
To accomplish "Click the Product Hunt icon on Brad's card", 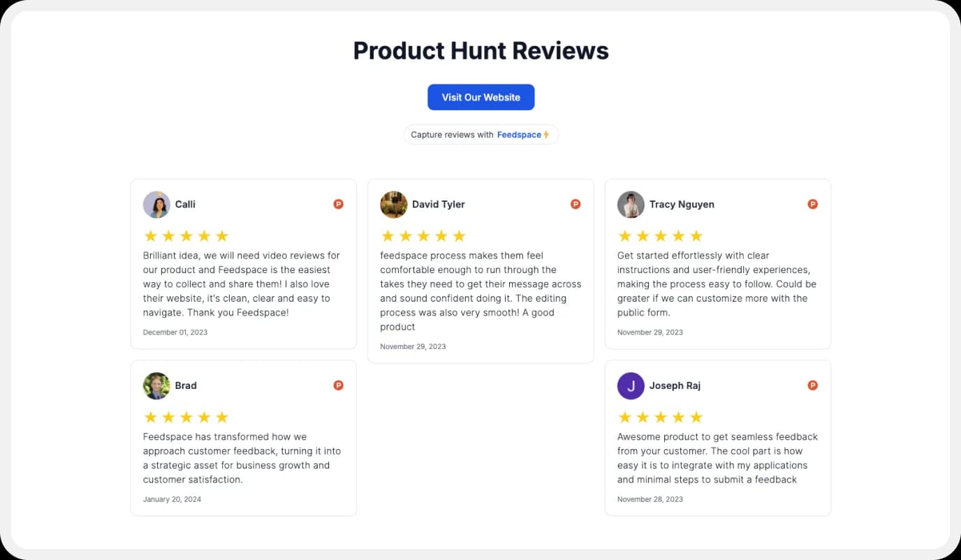I will (x=338, y=385).
